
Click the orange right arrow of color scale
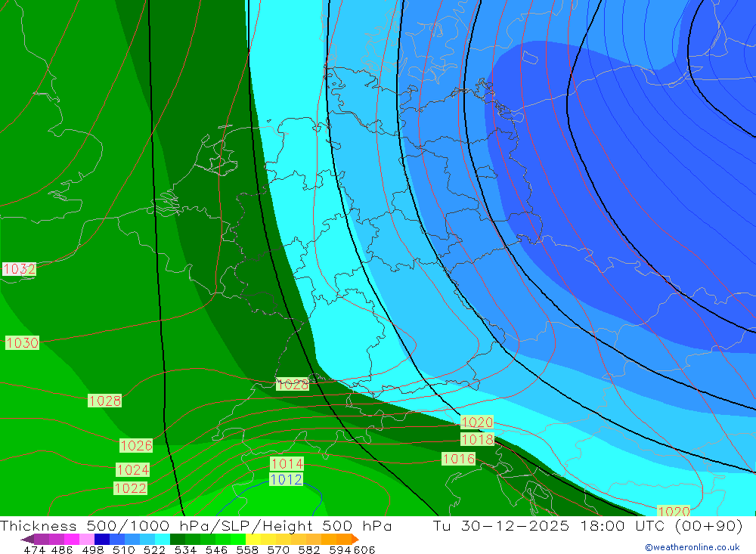[355, 539]
